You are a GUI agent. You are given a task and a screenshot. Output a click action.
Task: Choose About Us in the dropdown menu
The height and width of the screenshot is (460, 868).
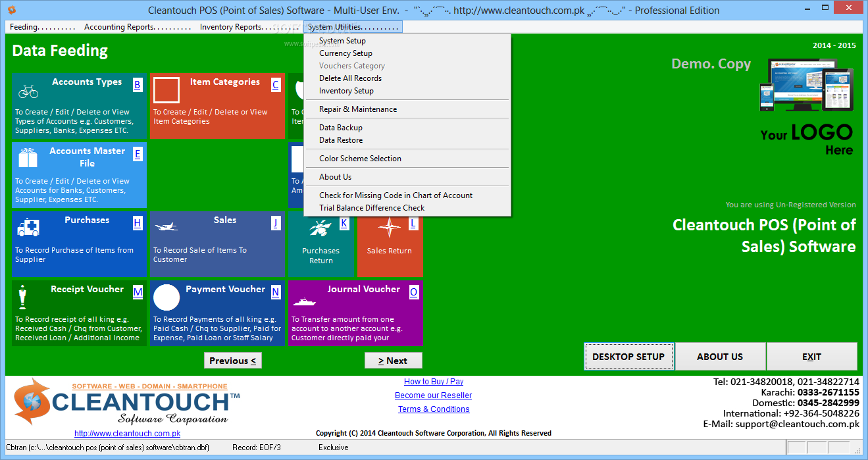click(x=407, y=177)
